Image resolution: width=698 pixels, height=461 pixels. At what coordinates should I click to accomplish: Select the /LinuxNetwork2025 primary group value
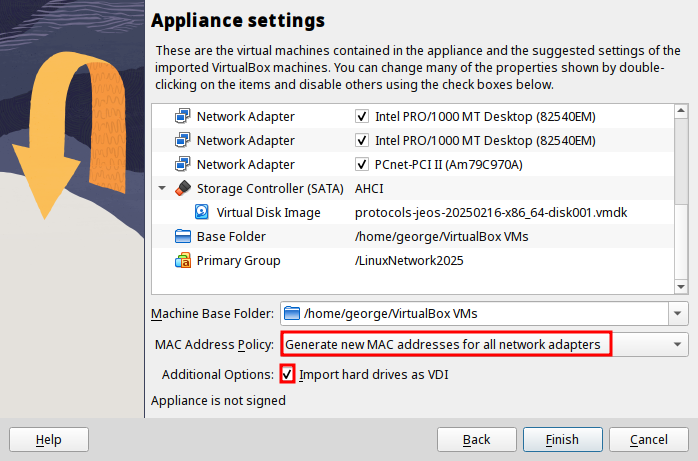(409, 260)
